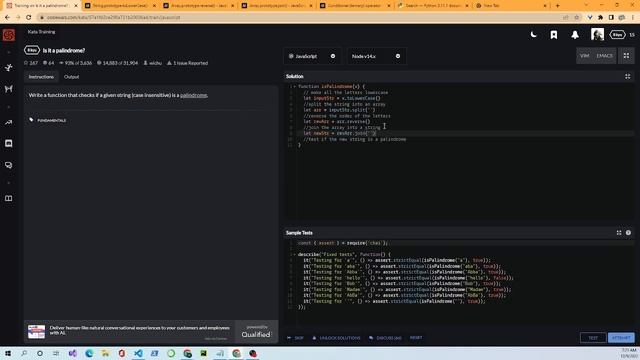Switch to the Search Python docs browser tab

coord(434,6)
